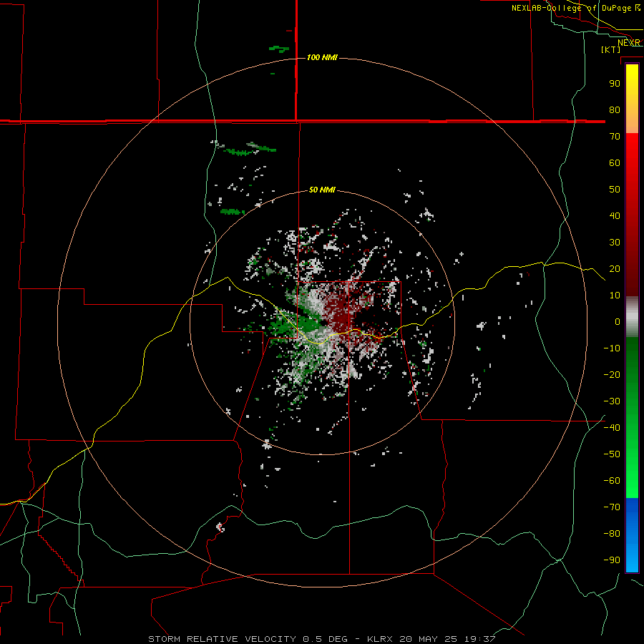Click the -10 value on the velocity scale

612,348
